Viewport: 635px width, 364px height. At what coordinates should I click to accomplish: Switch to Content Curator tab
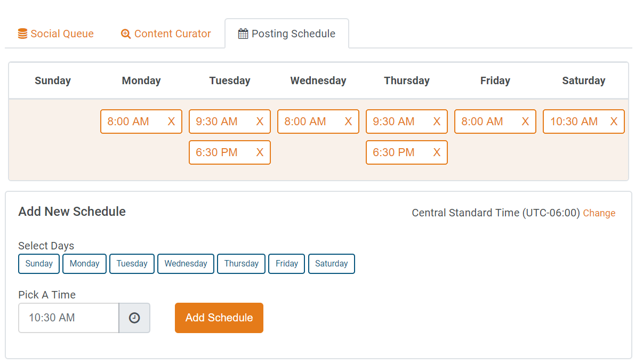coord(166,34)
